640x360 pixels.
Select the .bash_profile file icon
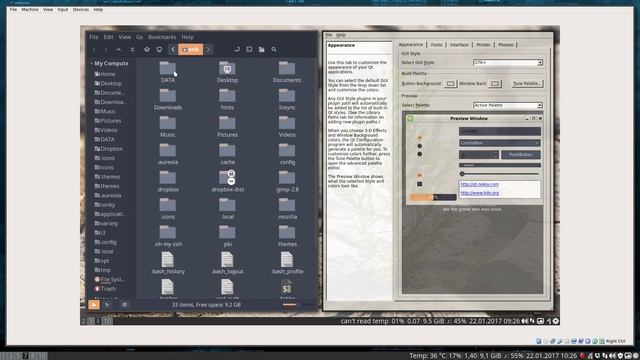click(x=287, y=260)
